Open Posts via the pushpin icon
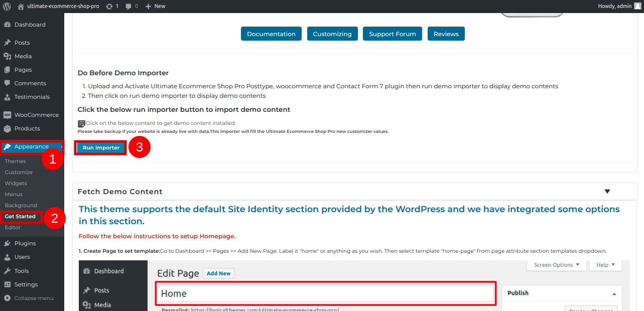The image size is (644, 311). pos(7,43)
